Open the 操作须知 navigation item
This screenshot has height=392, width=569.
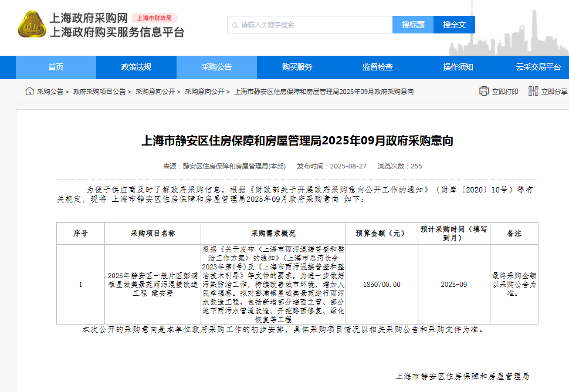coord(458,67)
